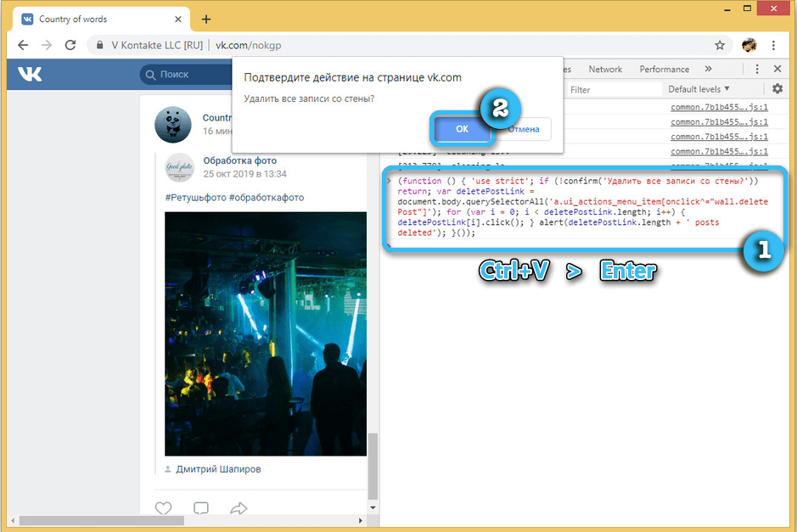Open comments with the speech bubble icon
797x532 pixels.
click(x=201, y=509)
